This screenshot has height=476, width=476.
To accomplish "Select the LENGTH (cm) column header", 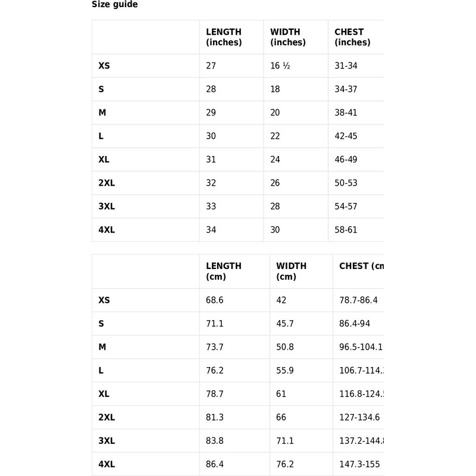I will (224, 271).
